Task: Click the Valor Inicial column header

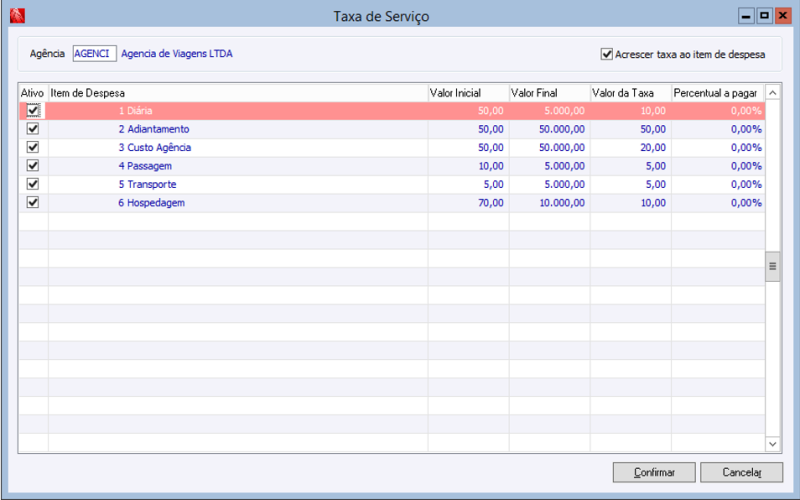Action: point(468,93)
